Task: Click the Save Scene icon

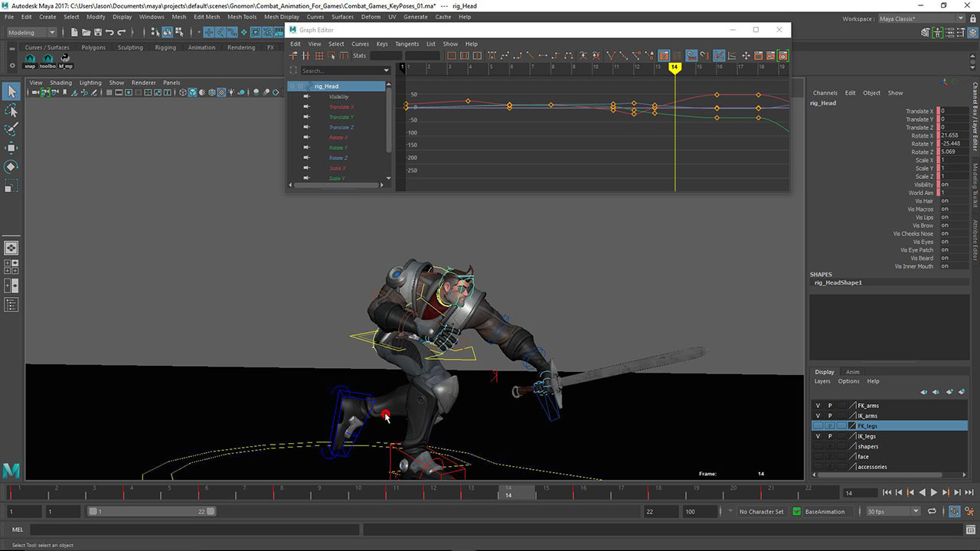Action: pos(97,32)
